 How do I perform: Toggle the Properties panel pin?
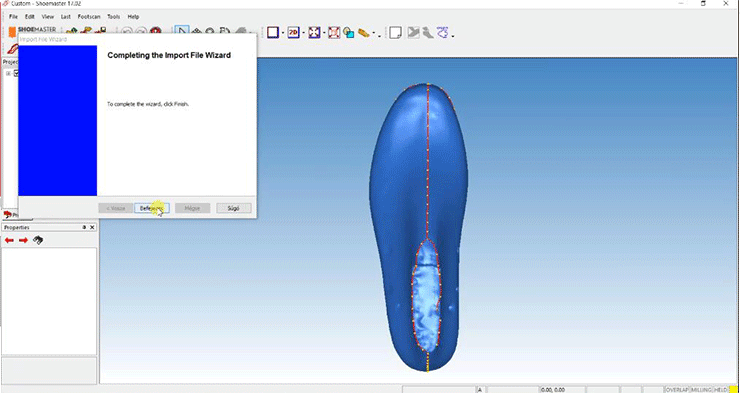pos(84,227)
